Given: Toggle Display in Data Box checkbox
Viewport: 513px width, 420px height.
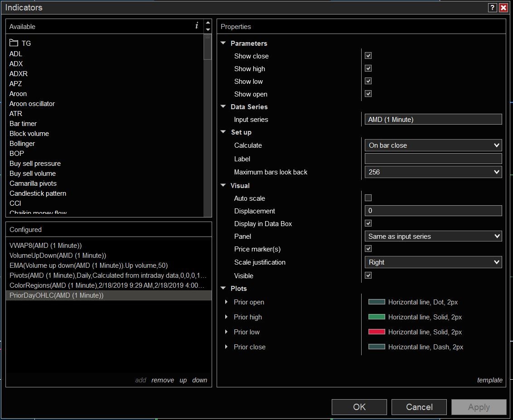Looking at the screenshot, I should pyautogui.click(x=368, y=223).
